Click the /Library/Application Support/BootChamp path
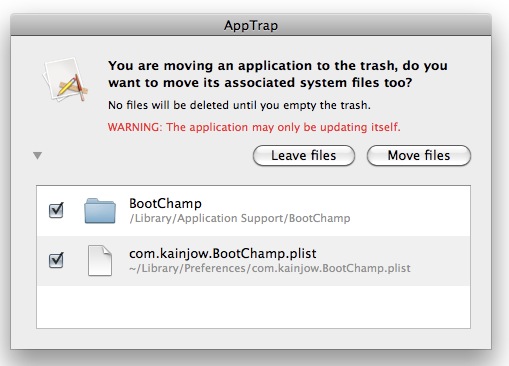 tap(240, 218)
